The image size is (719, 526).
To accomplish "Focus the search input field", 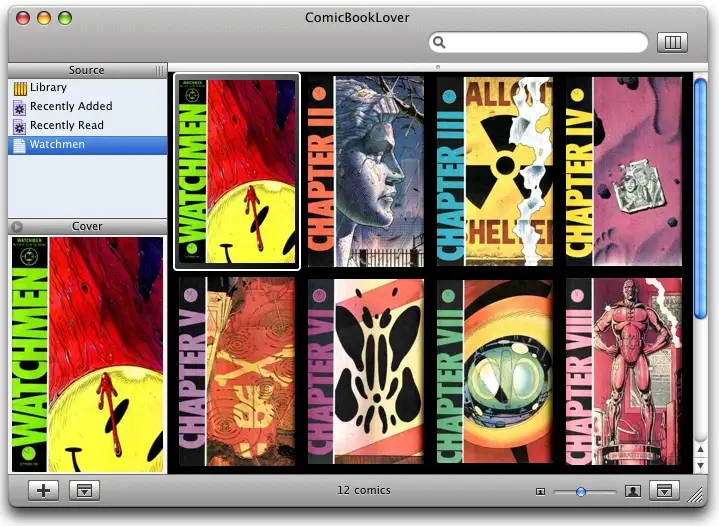I will click(x=539, y=42).
